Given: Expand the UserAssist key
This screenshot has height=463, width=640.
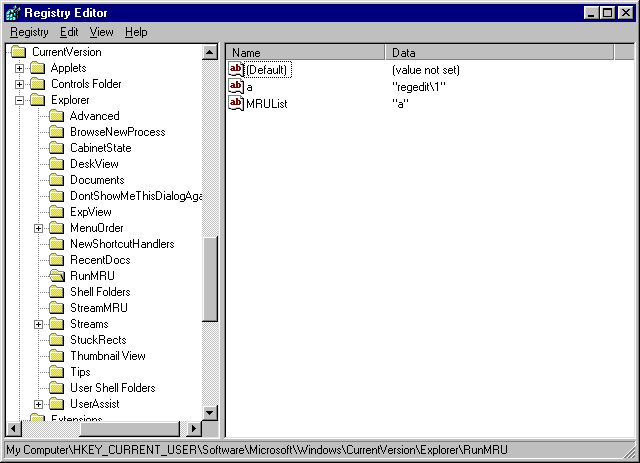Looking at the screenshot, I should [x=38, y=404].
